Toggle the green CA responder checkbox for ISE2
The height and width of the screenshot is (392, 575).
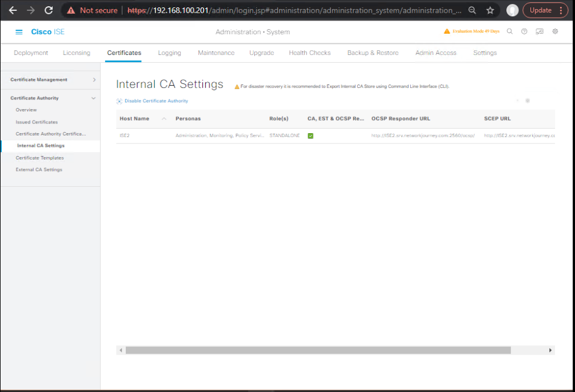tap(310, 136)
